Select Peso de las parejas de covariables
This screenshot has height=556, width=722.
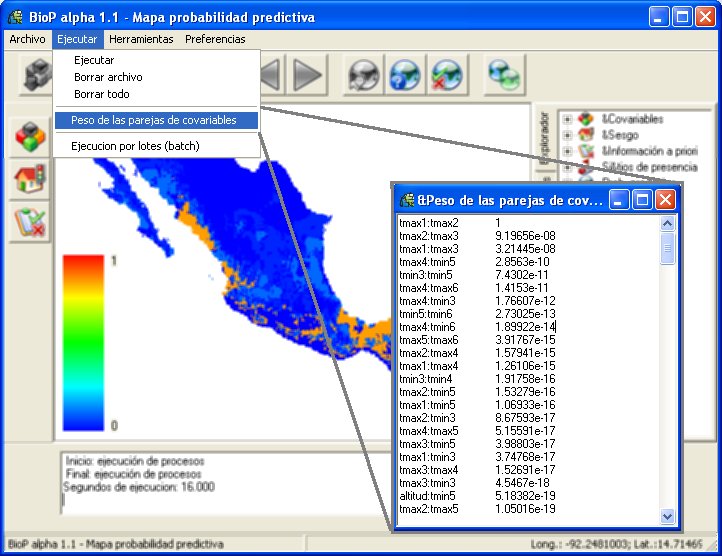tap(156, 120)
